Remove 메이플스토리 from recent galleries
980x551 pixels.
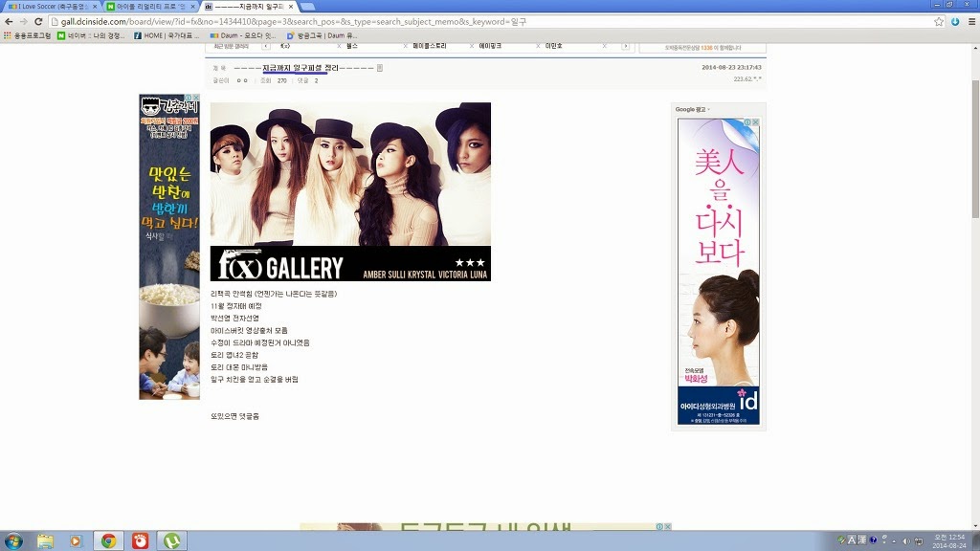click(471, 46)
